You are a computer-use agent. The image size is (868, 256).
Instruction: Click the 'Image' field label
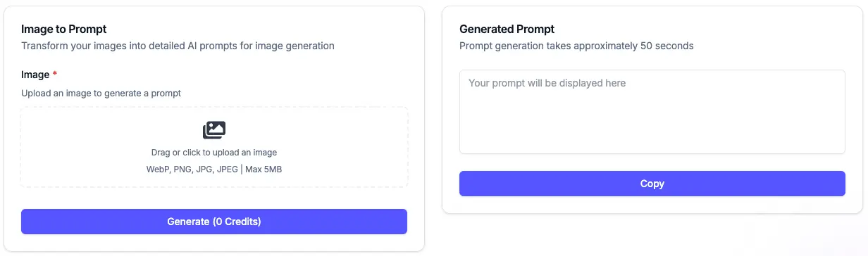[35, 75]
